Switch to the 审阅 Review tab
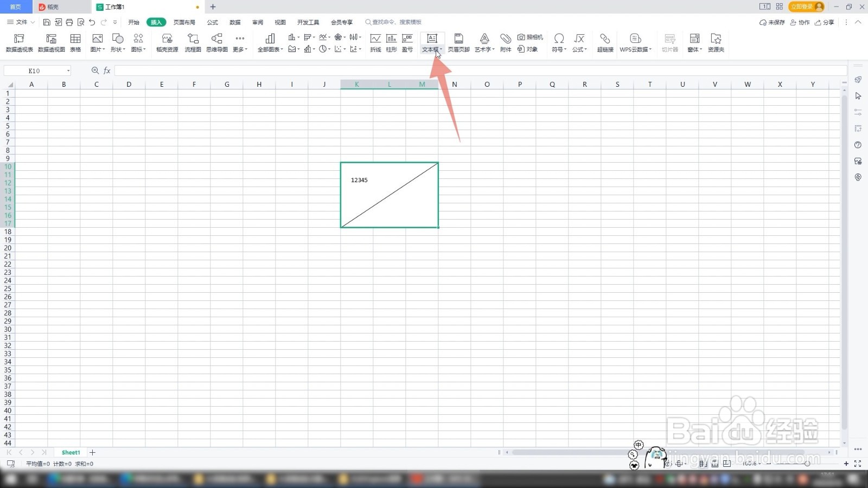Image resolution: width=868 pixels, height=488 pixels. click(x=258, y=22)
